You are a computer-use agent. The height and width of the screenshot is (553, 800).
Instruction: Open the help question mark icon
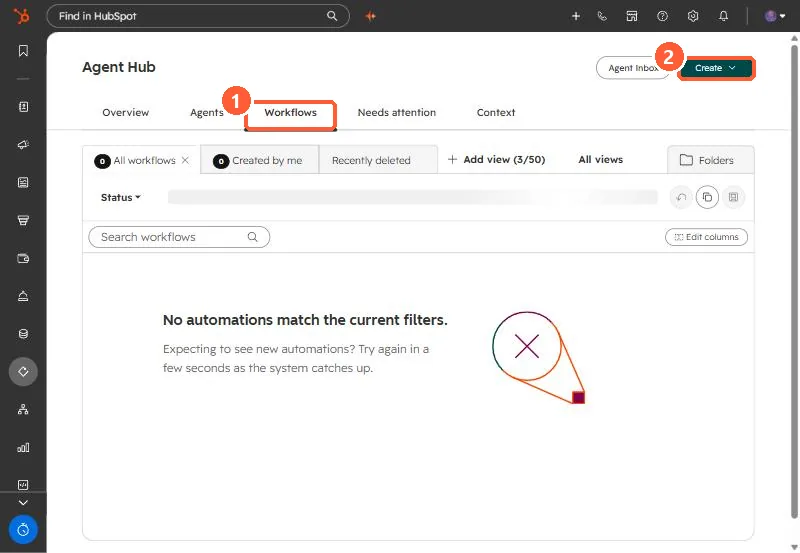(662, 16)
